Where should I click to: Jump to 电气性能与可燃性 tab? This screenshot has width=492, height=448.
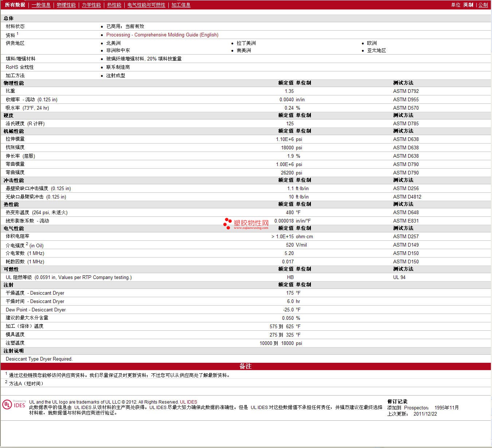tap(147, 5)
